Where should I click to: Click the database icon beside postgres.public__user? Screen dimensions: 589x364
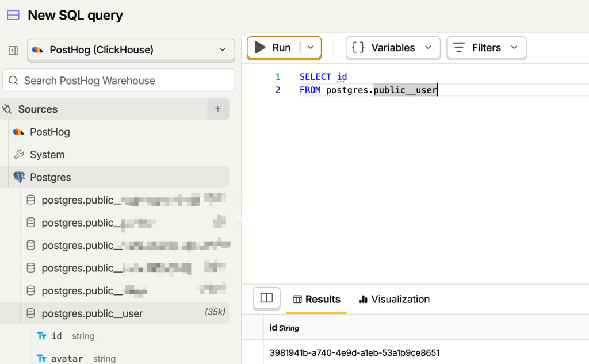point(31,313)
